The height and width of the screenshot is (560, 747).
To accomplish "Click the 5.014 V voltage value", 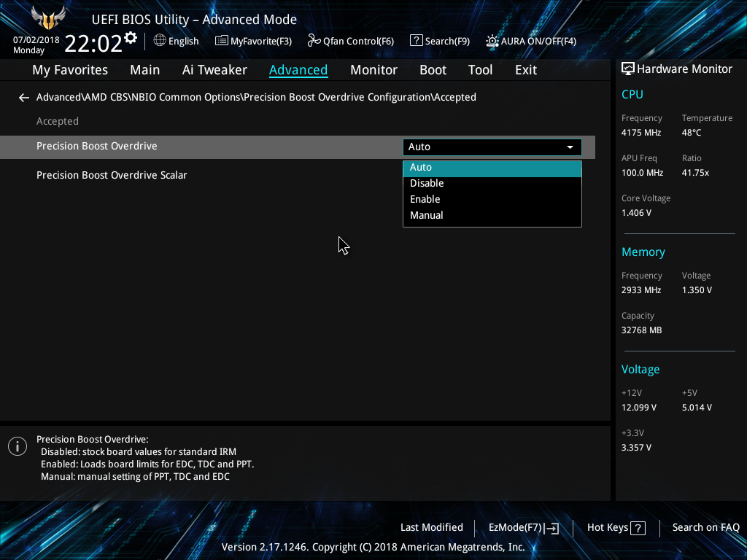I will 697,408.
